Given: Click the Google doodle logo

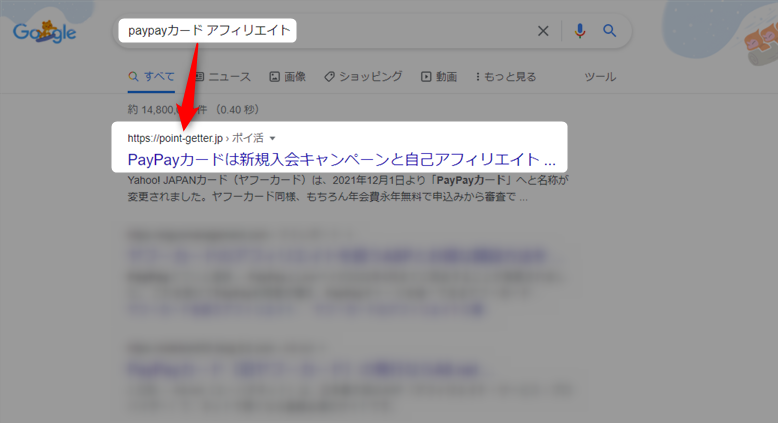Looking at the screenshot, I should tap(45, 32).
